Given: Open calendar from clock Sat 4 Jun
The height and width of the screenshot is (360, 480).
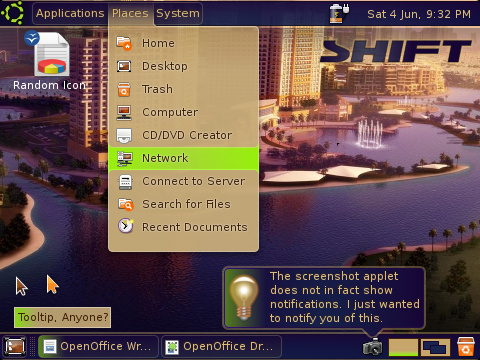Looking at the screenshot, I should pos(419,14).
